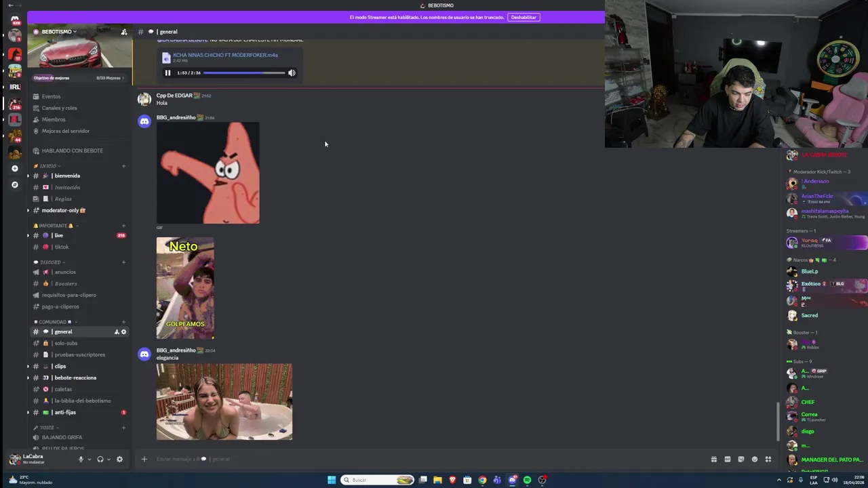This screenshot has width=868, height=488.
Task: Click the message attachment plus button
Action: (144, 459)
